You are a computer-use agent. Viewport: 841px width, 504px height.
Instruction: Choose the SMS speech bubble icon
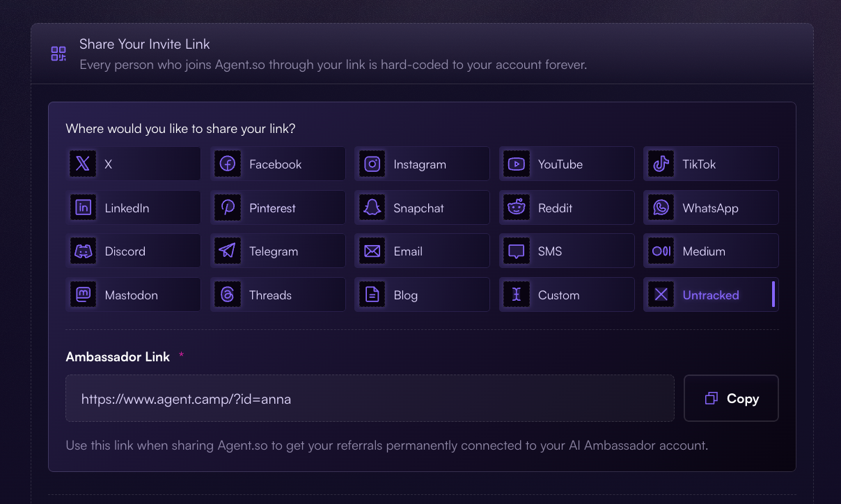point(517,251)
